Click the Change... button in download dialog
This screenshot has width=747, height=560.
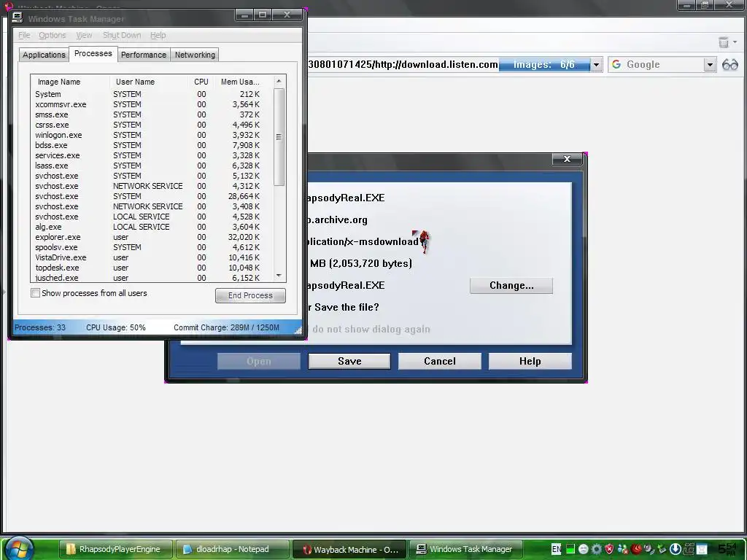tap(511, 285)
